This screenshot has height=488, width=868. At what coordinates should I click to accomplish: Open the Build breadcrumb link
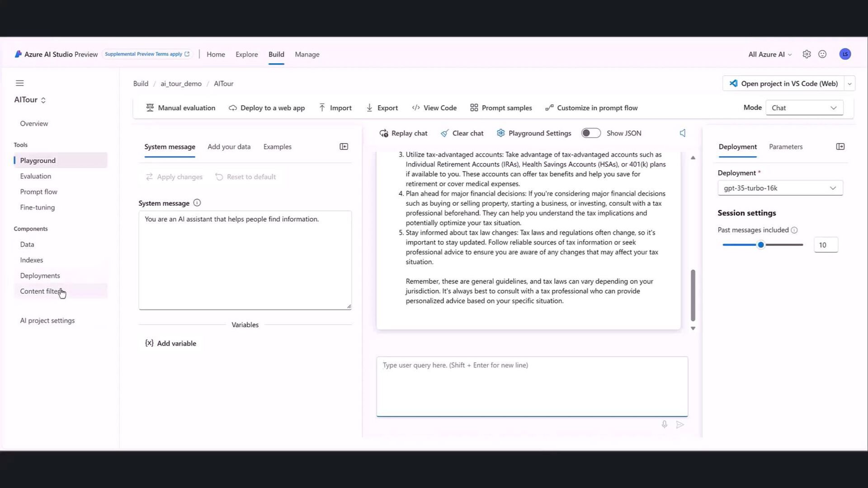point(141,84)
